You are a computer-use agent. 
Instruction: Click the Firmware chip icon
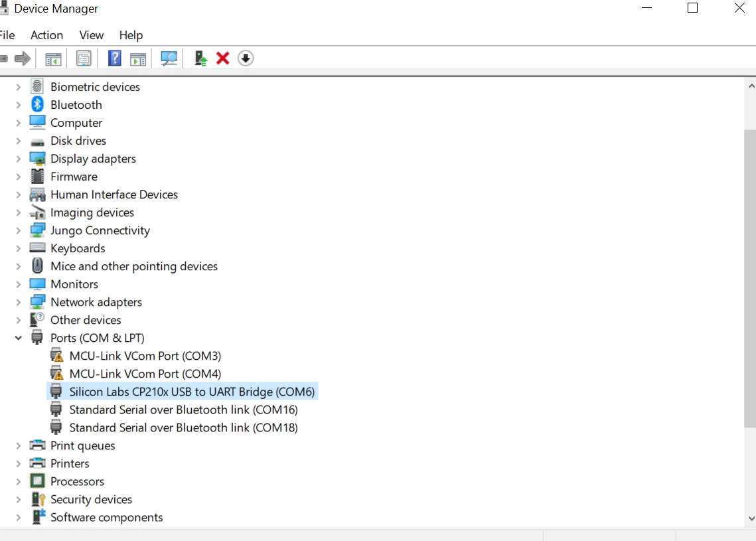coord(37,177)
